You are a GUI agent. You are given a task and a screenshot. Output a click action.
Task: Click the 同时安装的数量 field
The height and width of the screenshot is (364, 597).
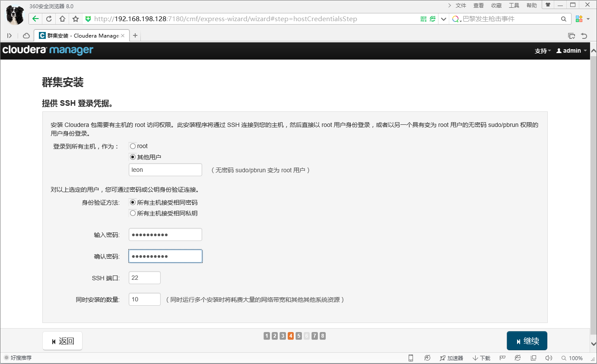tap(145, 299)
